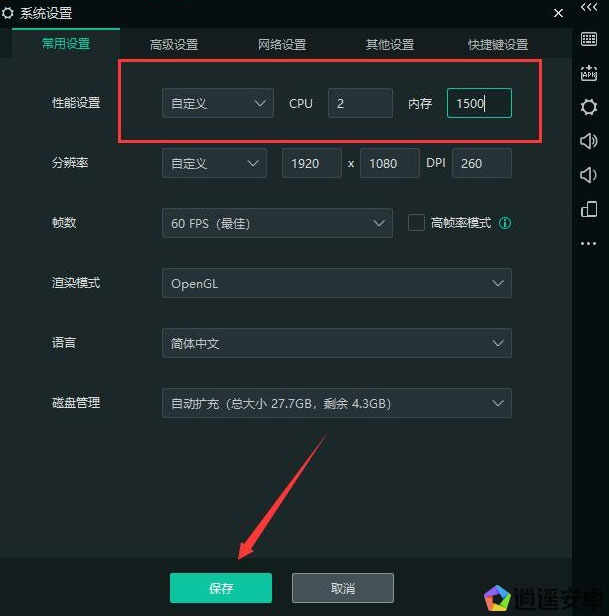Viewport: 609px width, 616px height.
Task: Click the 帧数 label
Action: point(64,223)
